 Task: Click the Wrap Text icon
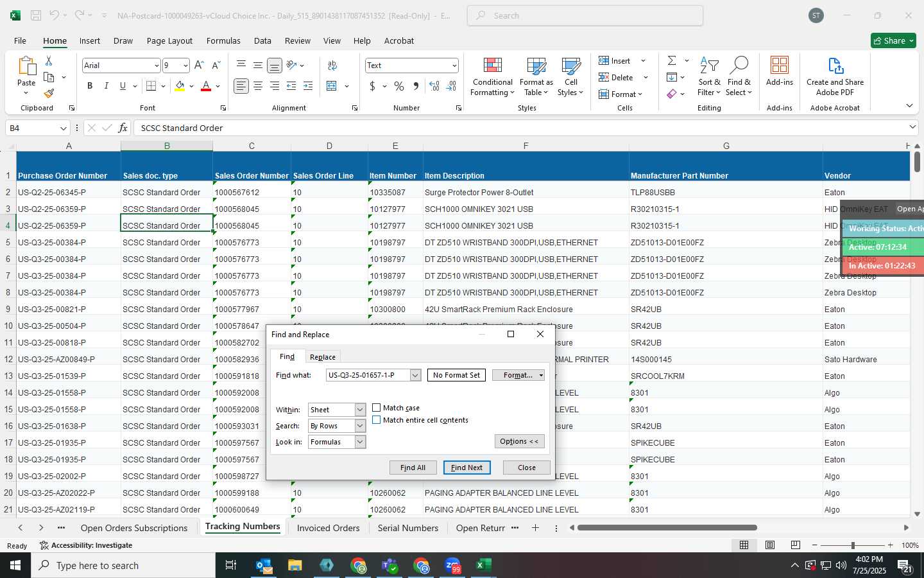click(x=332, y=66)
